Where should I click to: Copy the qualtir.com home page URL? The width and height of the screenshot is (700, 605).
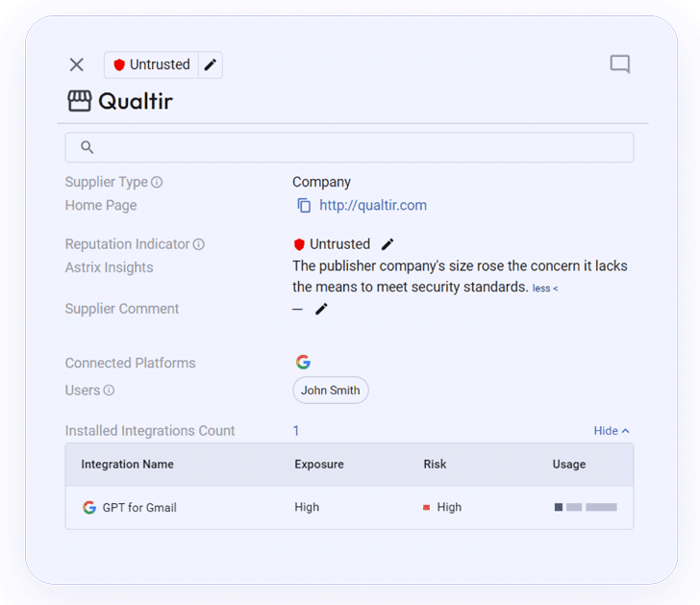[304, 206]
